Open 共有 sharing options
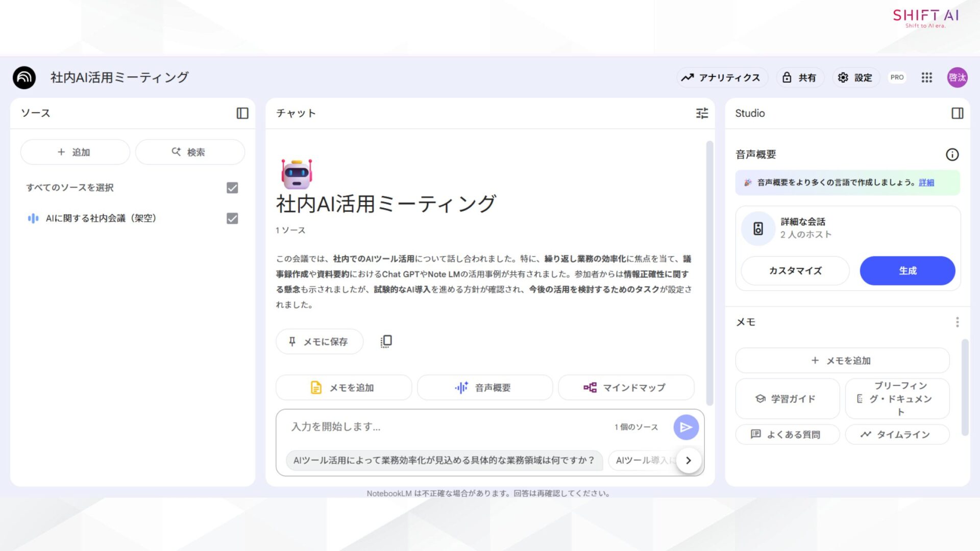Viewport: 980px width, 551px height. click(x=799, y=78)
